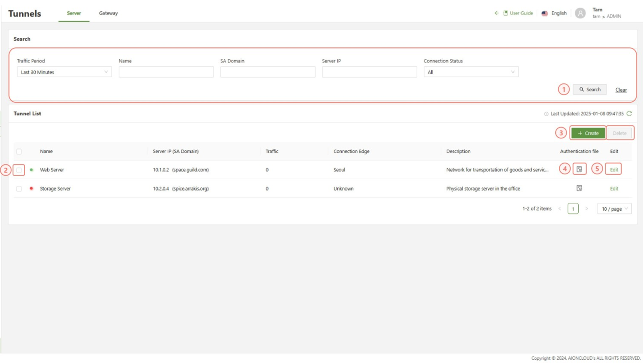Edit the Storage Server tunnel
This screenshot has width=643, height=364.
coord(614,188)
